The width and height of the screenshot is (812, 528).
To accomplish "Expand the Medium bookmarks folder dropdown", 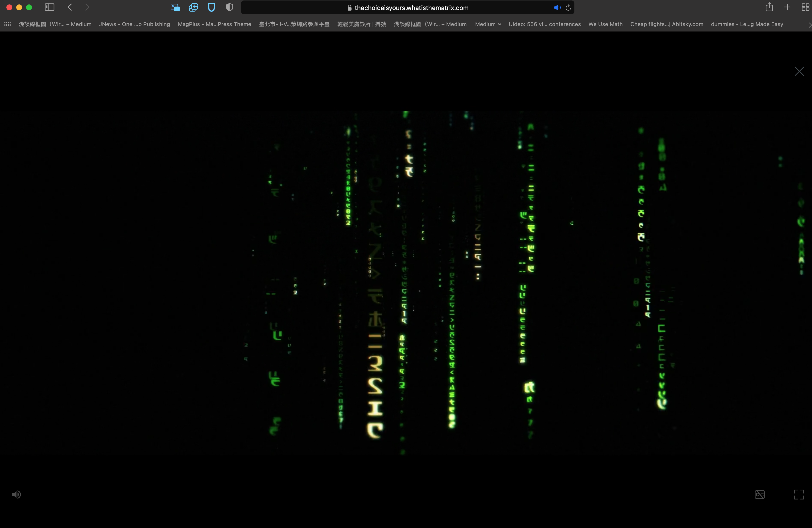I will click(488, 24).
